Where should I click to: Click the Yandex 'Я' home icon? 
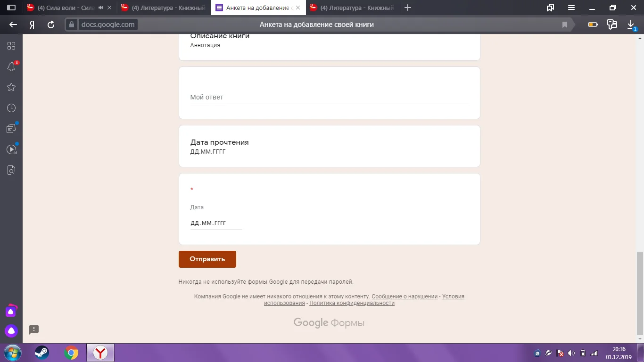[x=32, y=25]
